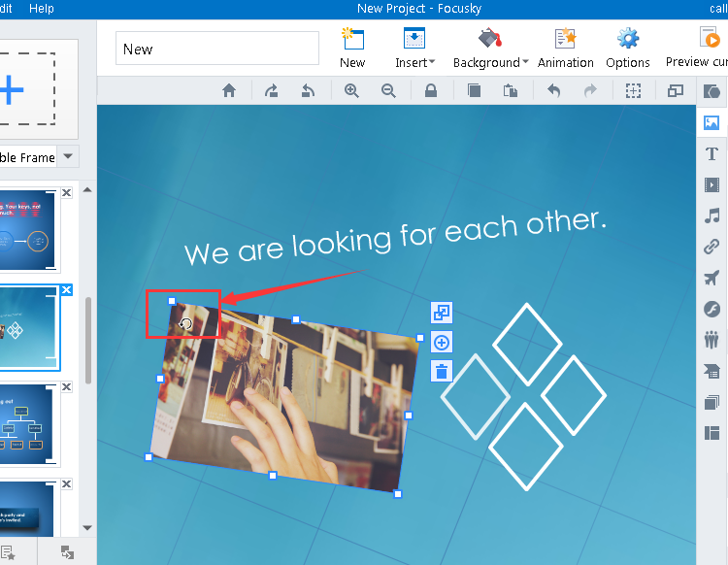728x565 pixels.
Task: Click the Flash SWF icon in the sidebar
Action: point(711,309)
